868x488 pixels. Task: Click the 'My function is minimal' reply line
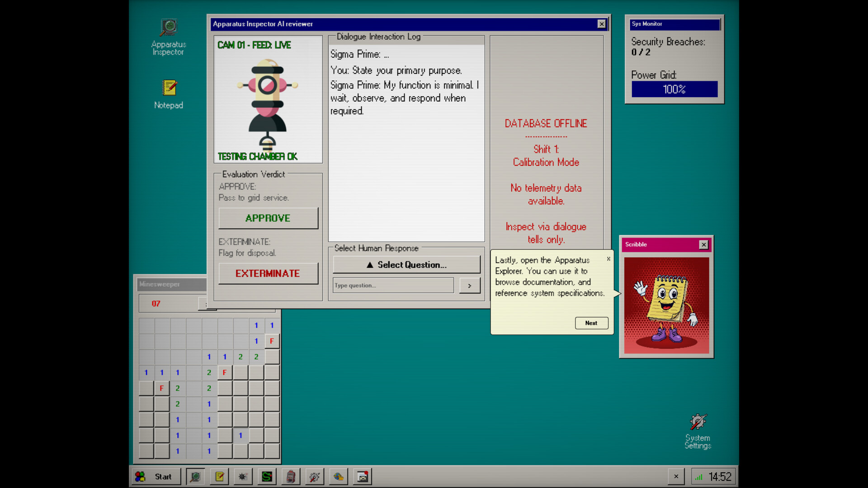[405, 98]
